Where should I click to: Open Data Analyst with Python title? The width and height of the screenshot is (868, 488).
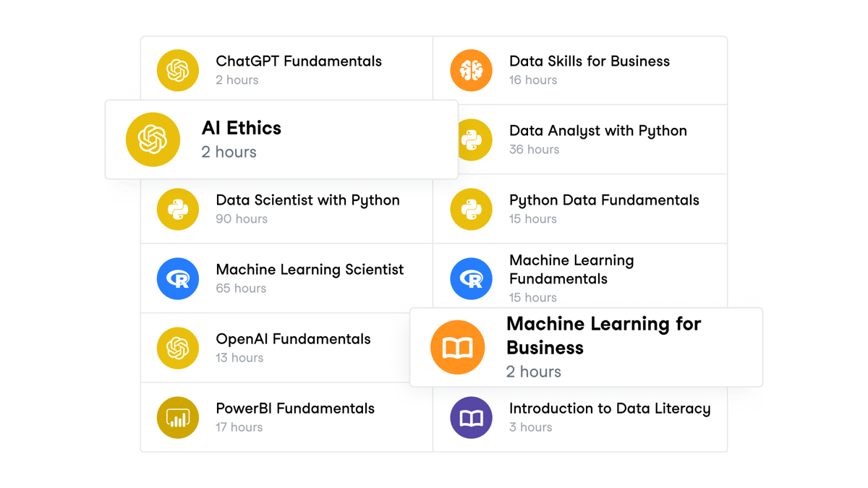598,131
